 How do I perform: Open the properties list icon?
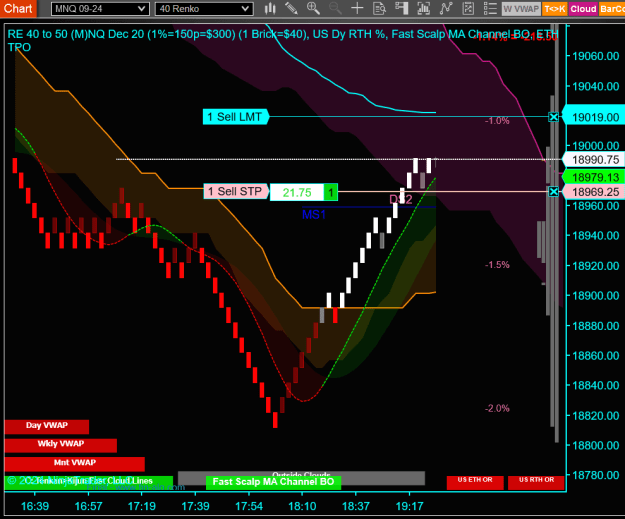(x=490, y=8)
